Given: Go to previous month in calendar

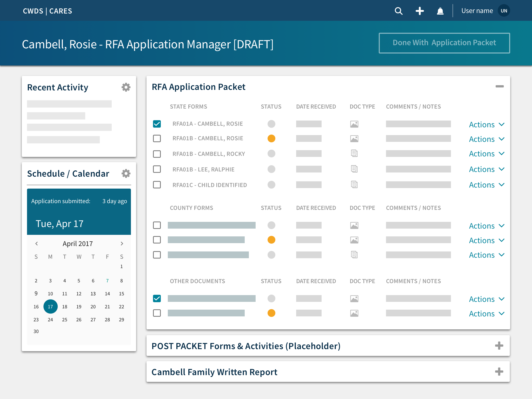Looking at the screenshot, I should pos(37,244).
